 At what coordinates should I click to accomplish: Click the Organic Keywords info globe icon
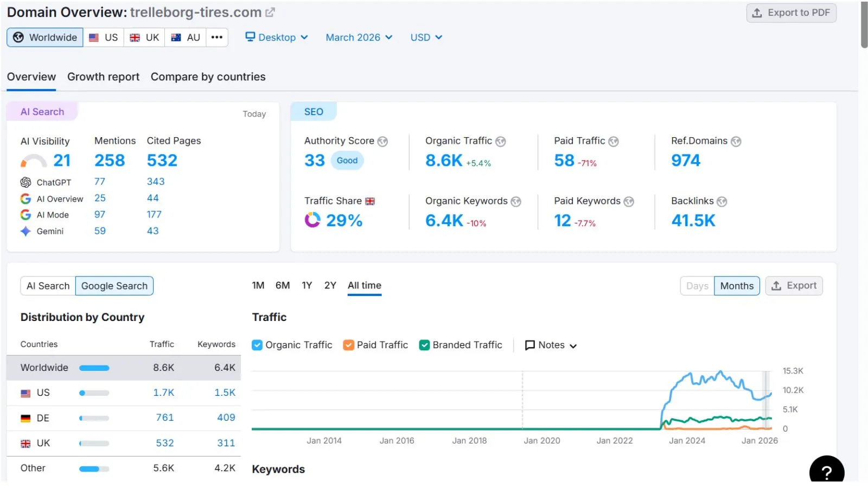[x=516, y=202]
